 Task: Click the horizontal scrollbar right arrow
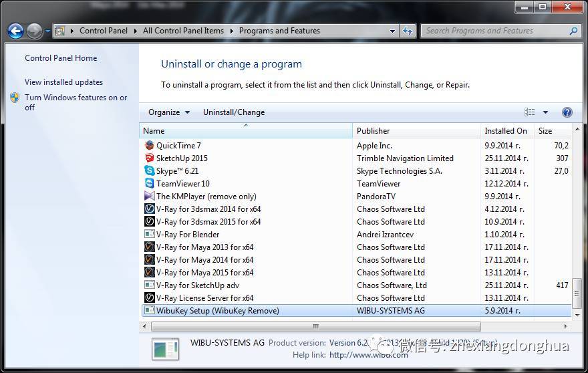(x=566, y=326)
